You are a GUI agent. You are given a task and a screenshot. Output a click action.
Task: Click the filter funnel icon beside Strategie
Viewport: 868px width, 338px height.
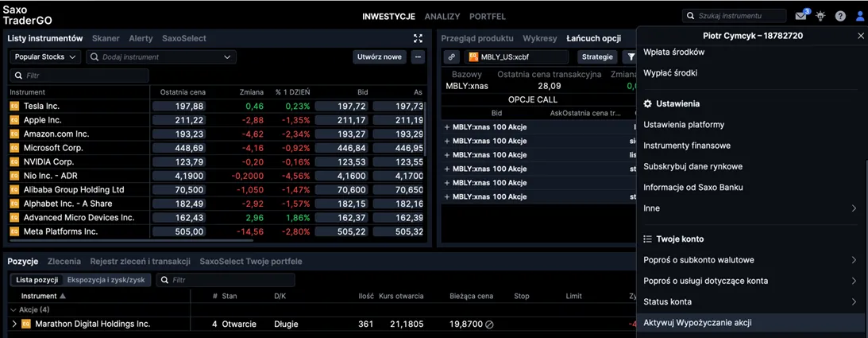click(631, 56)
